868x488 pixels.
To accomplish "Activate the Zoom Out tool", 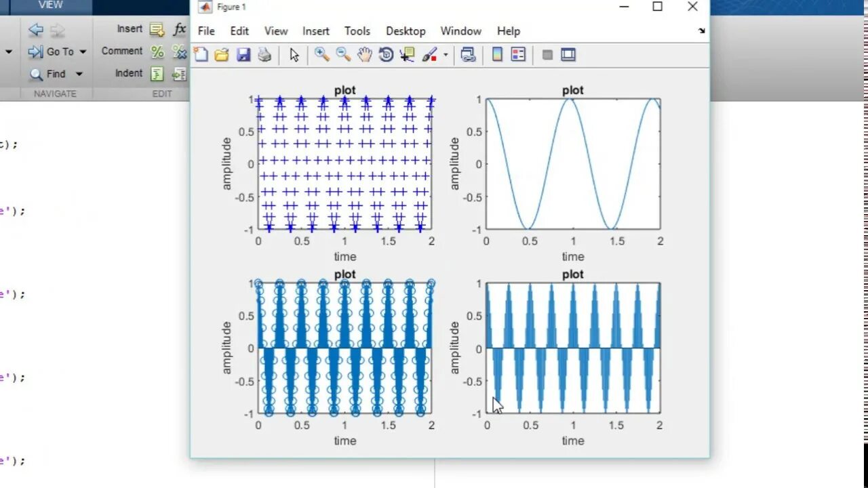I will tap(344, 55).
